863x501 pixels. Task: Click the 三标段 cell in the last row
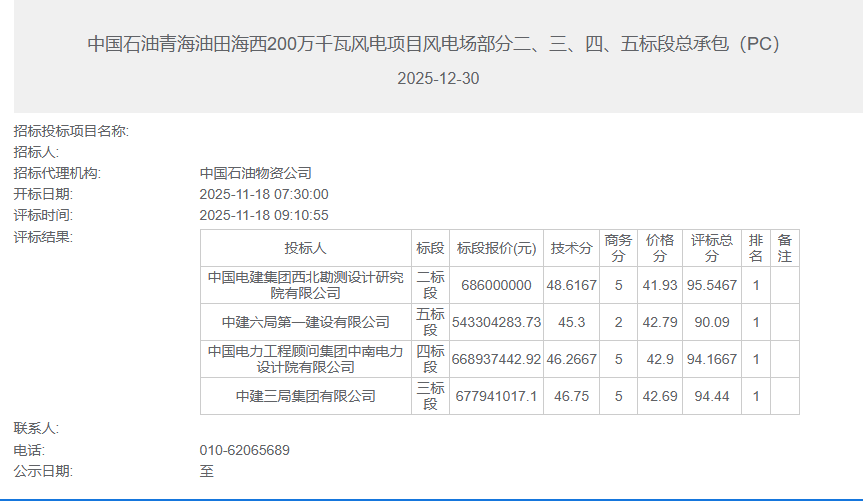430,396
